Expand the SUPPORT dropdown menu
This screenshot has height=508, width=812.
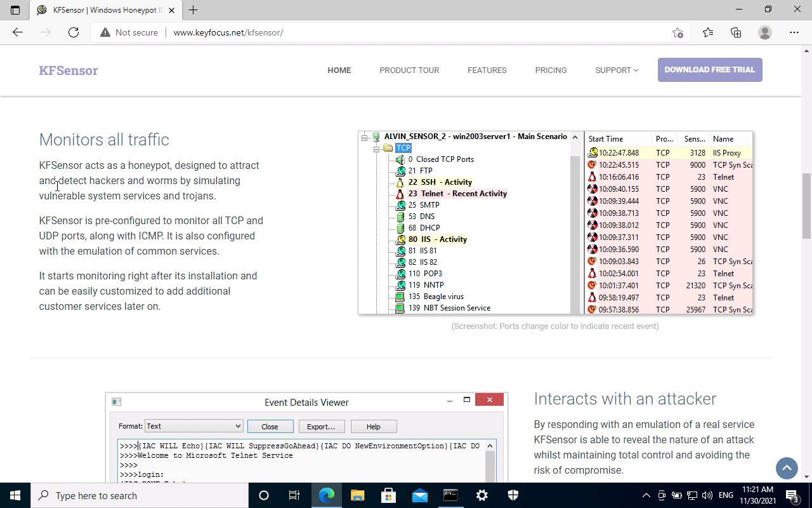[x=617, y=70]
